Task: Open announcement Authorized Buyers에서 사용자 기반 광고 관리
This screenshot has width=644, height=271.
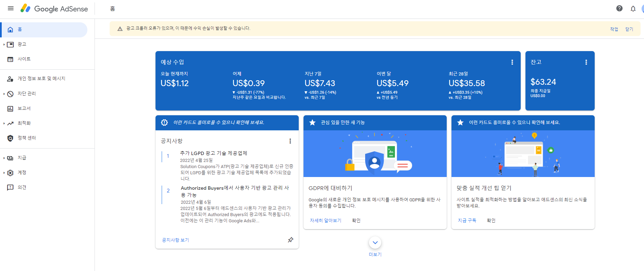Action: pos(235,191)
